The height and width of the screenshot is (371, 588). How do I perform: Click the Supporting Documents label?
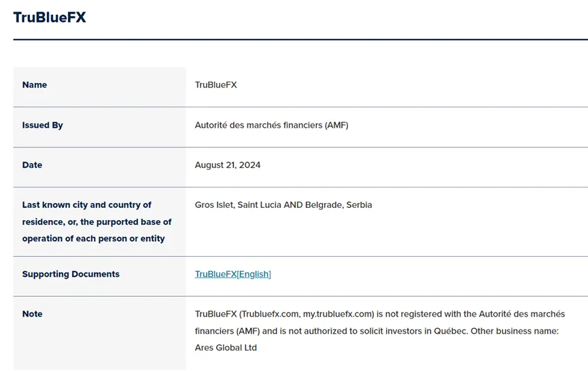(71, 274)
